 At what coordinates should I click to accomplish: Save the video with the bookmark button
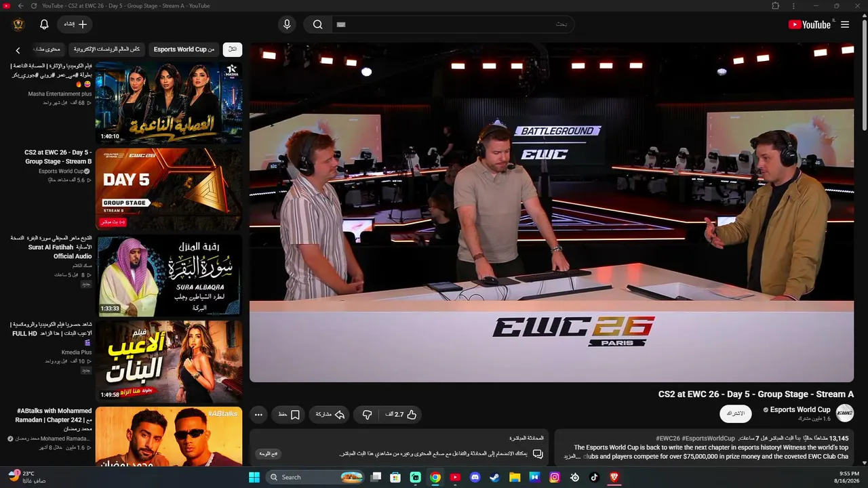289,414
